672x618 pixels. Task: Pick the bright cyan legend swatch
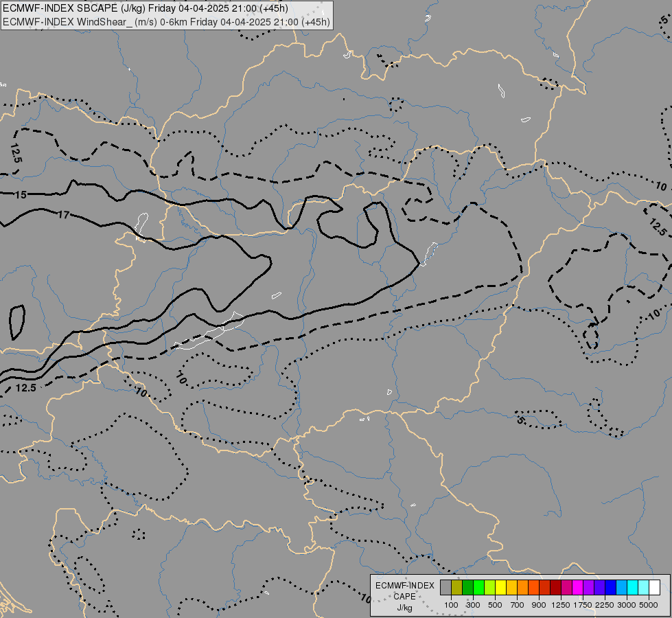tap(633, 587)
